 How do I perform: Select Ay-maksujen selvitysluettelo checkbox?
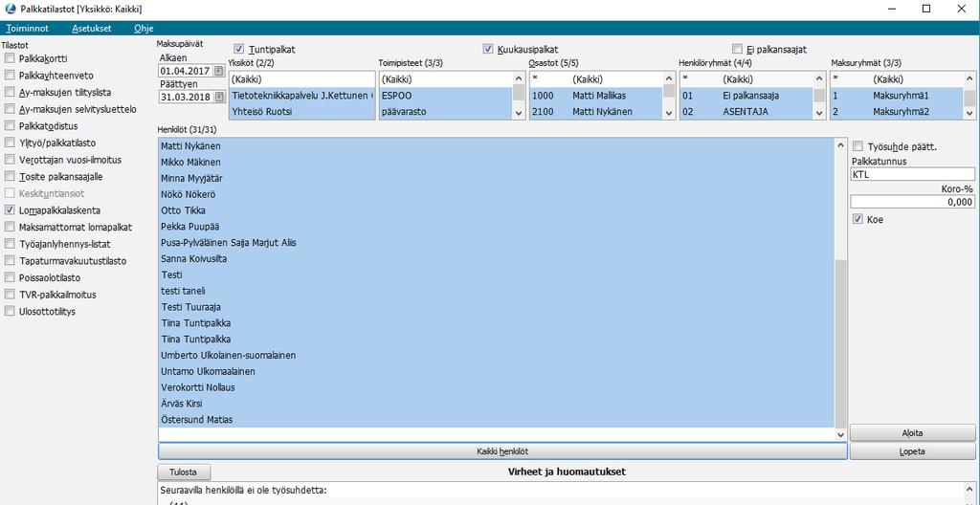click(9, 109)
